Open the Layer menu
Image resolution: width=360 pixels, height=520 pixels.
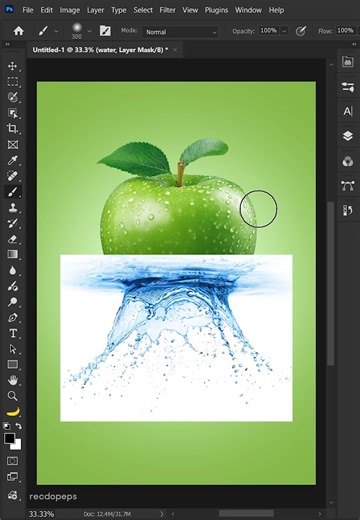[95, 10]
